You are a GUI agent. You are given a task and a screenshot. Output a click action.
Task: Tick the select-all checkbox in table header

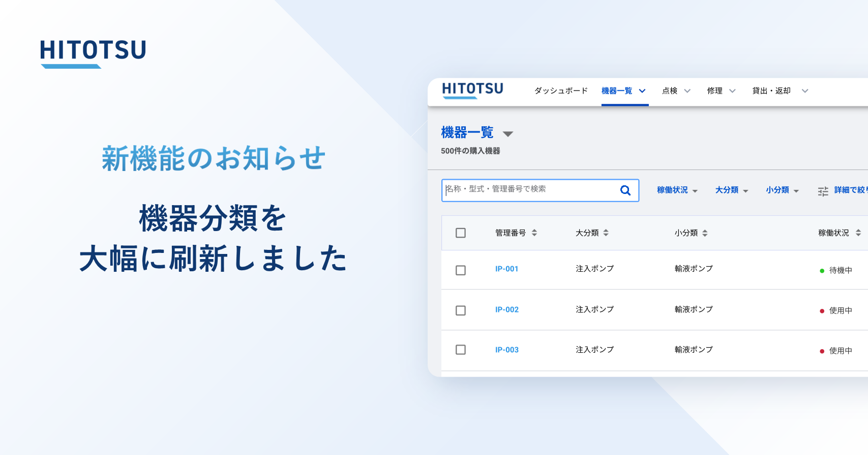461,233
